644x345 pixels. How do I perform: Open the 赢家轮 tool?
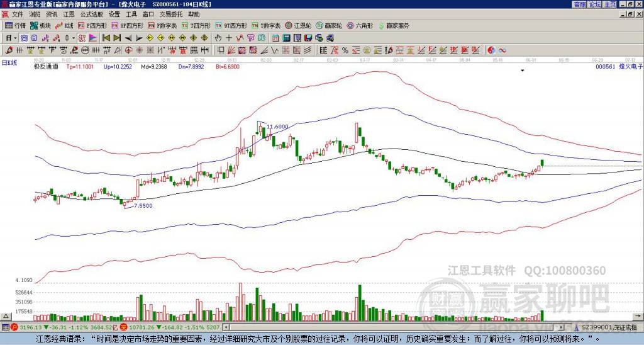pyautogui.click(x=329, y=25)
